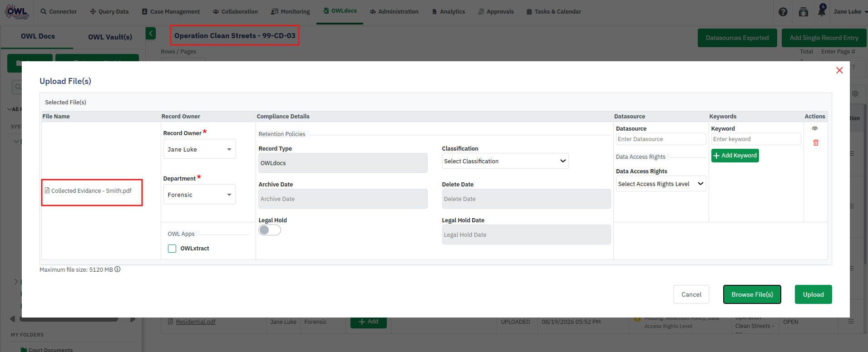
Task: Click Add Single Record Entry button
Action: pyautogui.click(x=824, y=38)
